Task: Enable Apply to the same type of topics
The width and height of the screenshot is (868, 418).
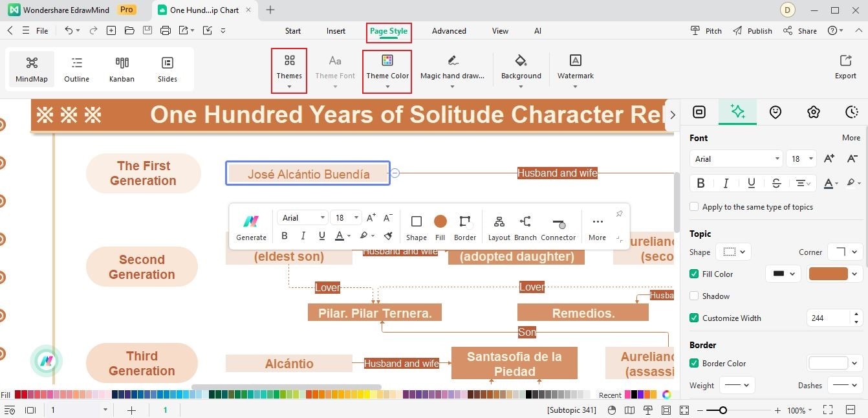Action: coord(694,207)
